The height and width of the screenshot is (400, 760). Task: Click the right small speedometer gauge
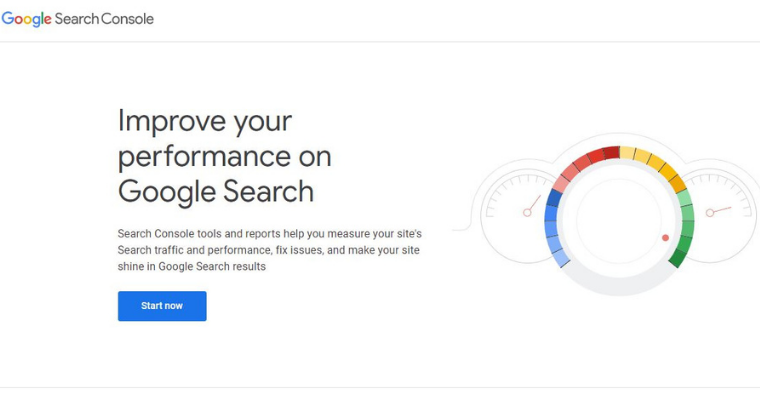coord(722,216)
